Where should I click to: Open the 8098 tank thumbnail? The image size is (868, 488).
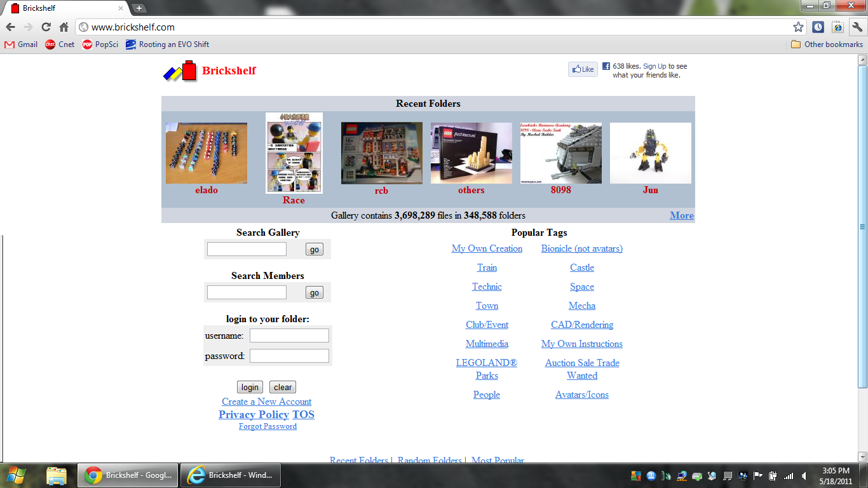pyautogui.click(x=561, y=153)
